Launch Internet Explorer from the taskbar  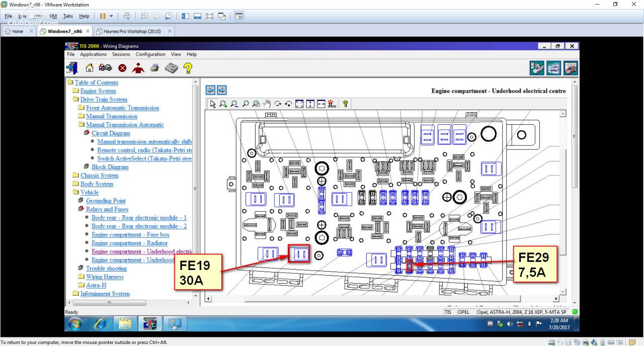point(101,323)
